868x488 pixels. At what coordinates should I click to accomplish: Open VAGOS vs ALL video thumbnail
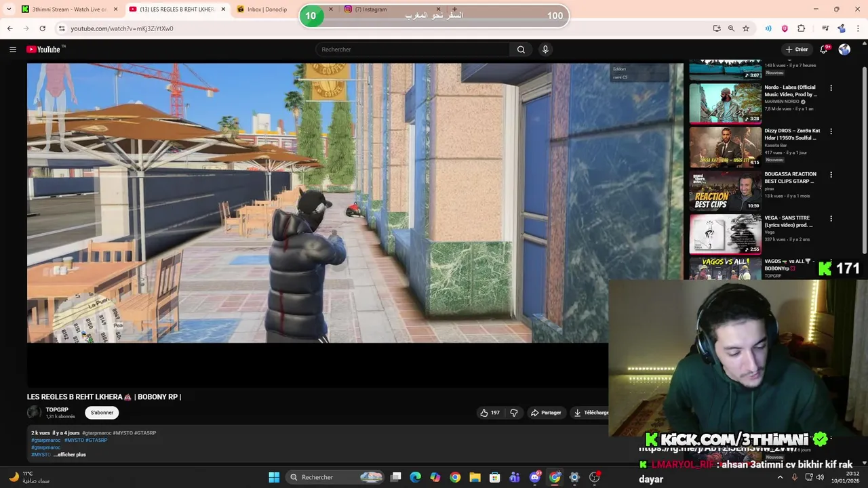tap(726, 268)
